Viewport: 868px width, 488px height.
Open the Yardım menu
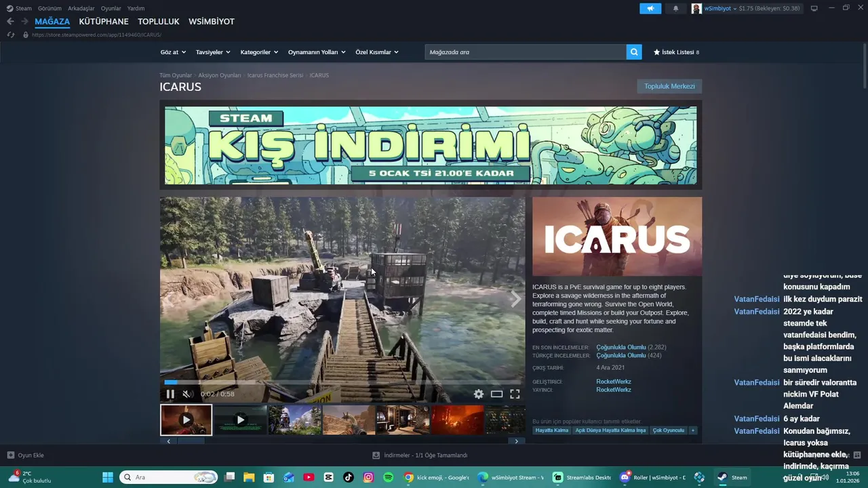[x=136, y=8]
